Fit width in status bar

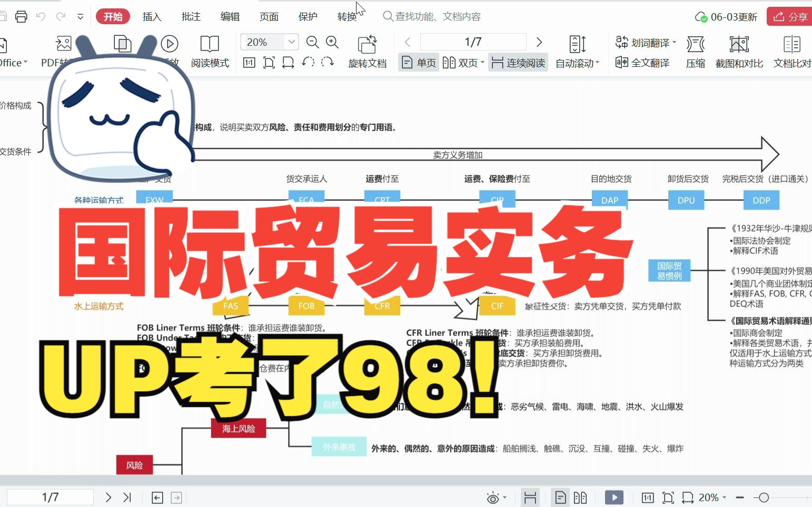688,498
